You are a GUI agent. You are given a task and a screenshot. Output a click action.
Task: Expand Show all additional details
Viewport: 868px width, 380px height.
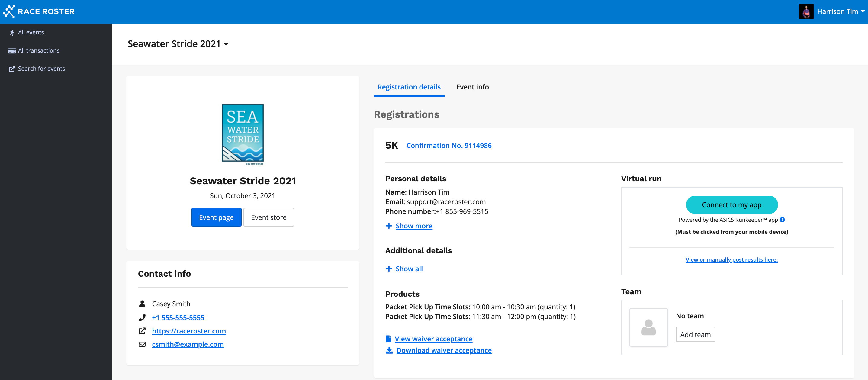(409, 269)
